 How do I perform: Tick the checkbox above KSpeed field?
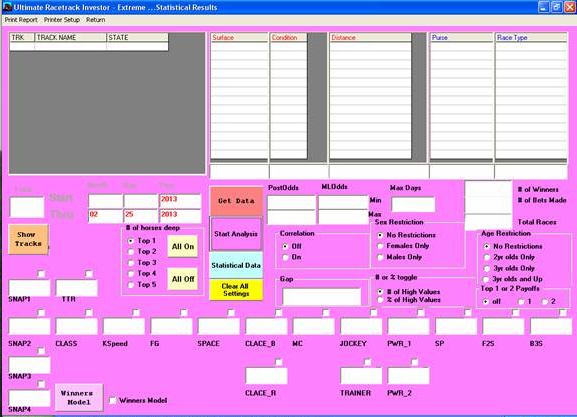pos(136,312)
